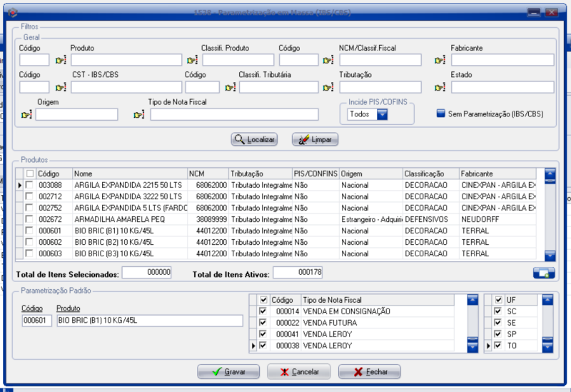Click the Total de Itens Ativos field
571x392 pixels.
tap(298, 272)
